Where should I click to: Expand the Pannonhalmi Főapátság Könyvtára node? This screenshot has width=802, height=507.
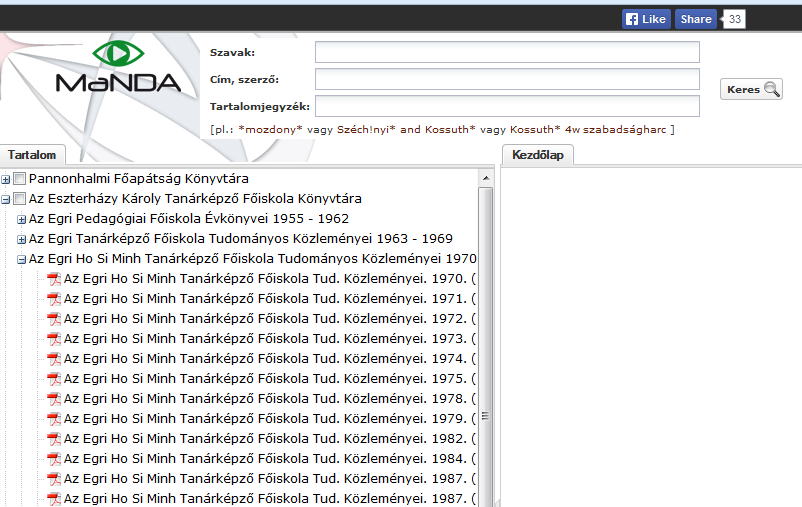pos(6,180)
